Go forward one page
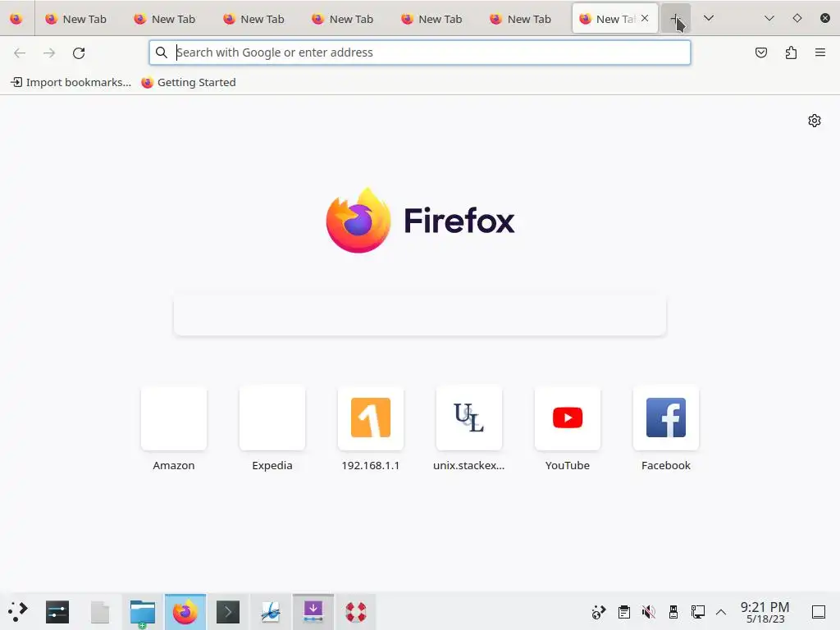The width and height of the screenshot is (840, 630). pyautogui.click(x=49, y=52)
